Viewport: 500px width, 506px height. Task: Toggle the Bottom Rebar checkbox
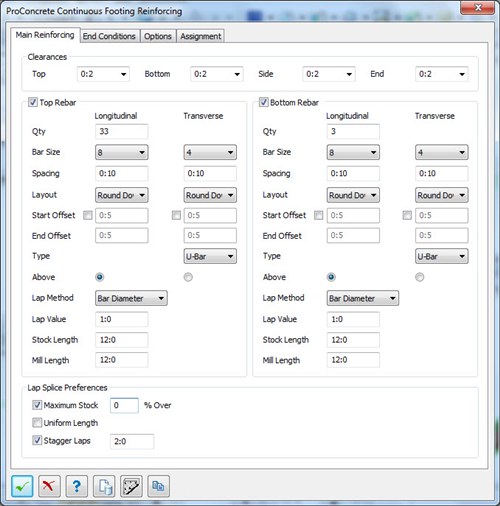pyautogui.click(x=263, y=102)
